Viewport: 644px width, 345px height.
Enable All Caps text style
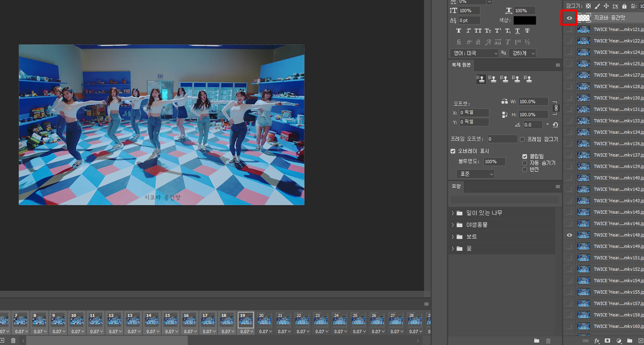tap(478, 31)
